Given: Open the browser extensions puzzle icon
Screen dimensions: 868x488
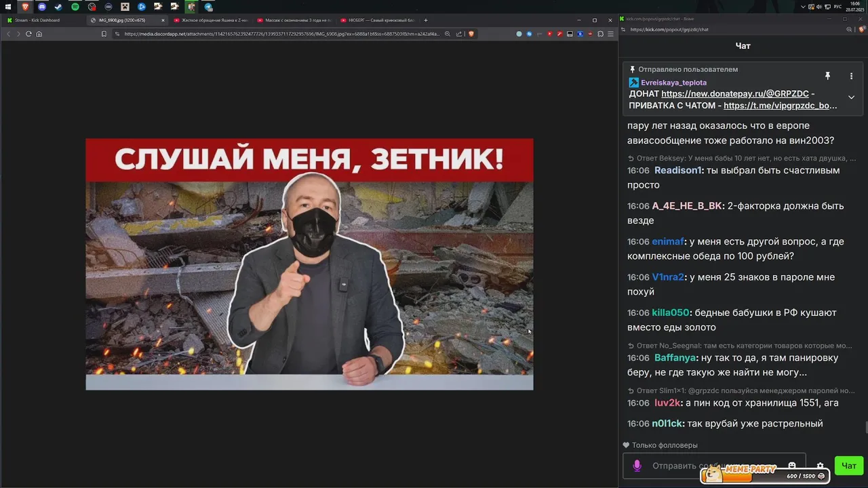Looking at the screenshot, I should coord(600,33).
